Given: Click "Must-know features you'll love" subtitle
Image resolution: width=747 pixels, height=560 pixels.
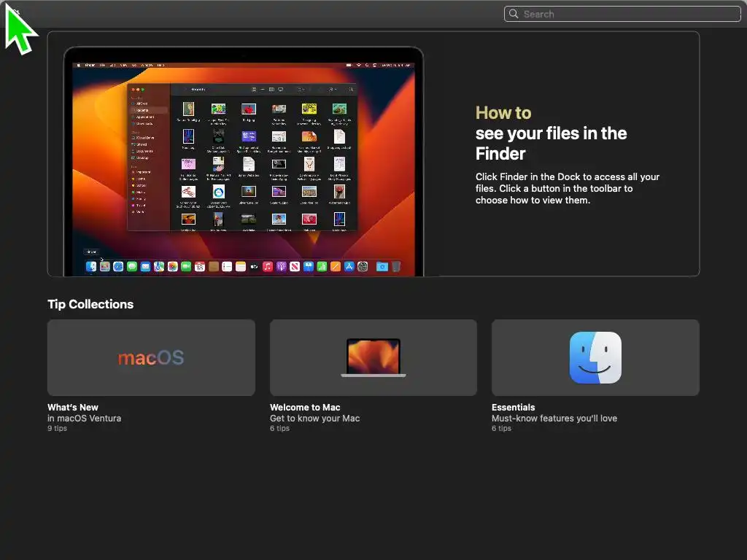Looking at the screenshot, I should point(554,418).
